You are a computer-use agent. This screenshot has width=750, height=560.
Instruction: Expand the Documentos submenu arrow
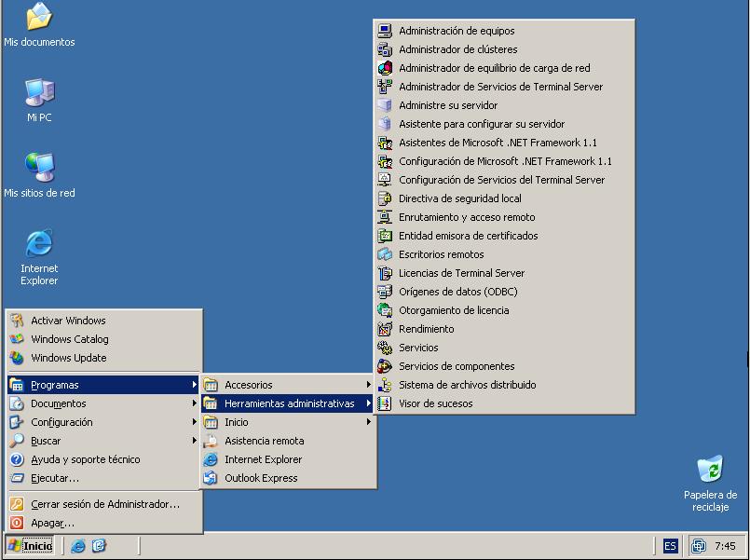[x=194, y=403]
